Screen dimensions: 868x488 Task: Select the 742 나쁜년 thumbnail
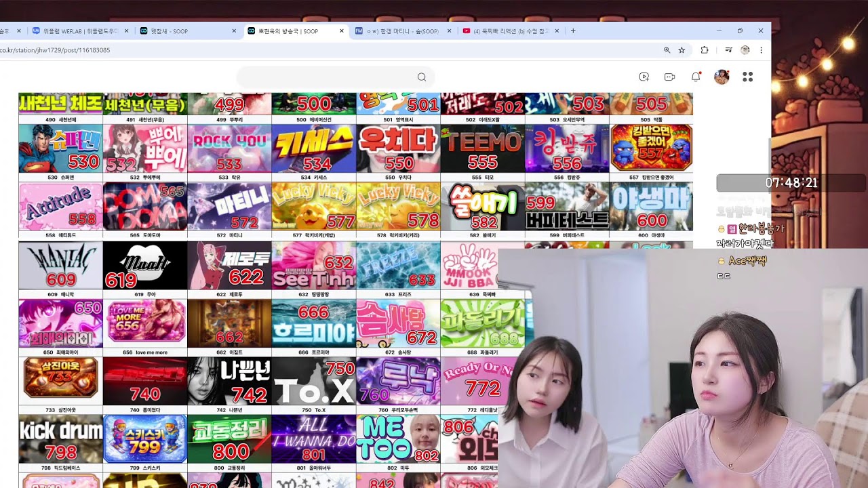tap(229, 381)
